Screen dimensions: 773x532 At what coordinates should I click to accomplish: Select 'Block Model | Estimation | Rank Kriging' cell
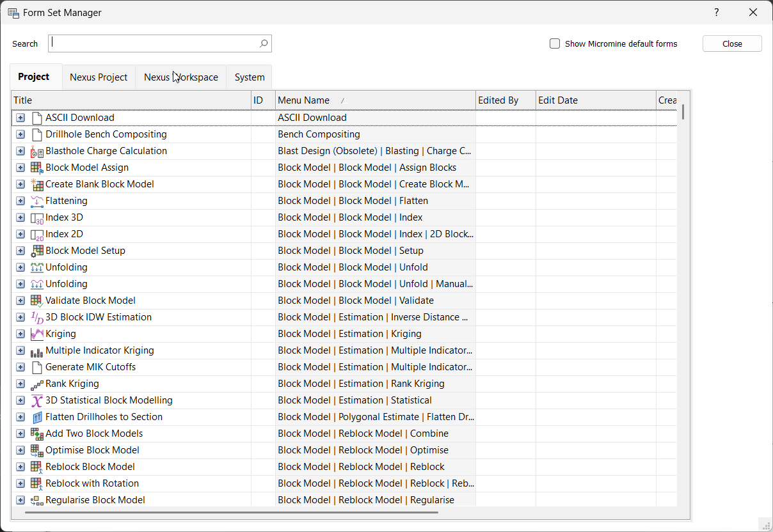click(x=376, y=384)
